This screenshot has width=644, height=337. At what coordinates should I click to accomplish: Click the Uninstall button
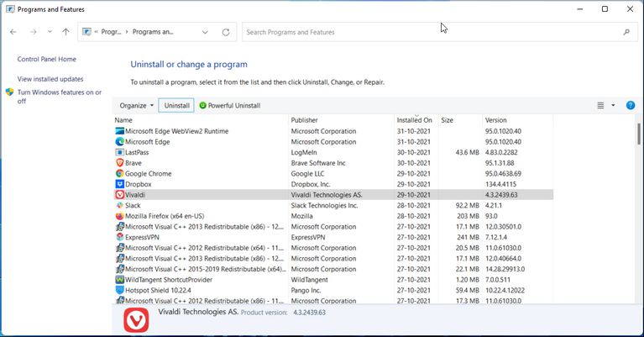point(176,106)
